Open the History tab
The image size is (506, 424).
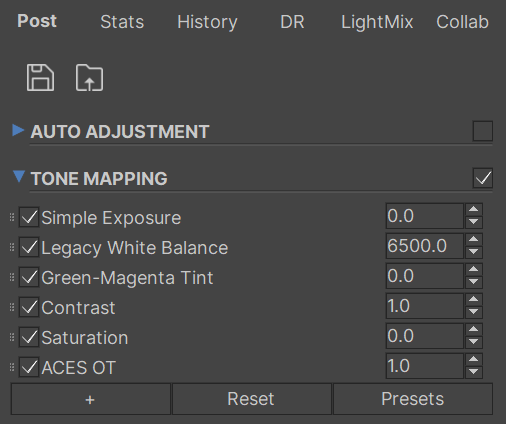207,22
